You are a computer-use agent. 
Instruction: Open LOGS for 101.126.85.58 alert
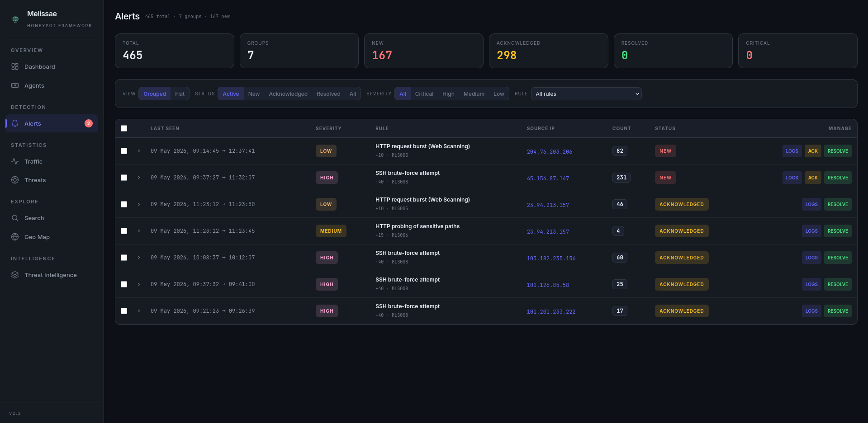click(811, 284)
